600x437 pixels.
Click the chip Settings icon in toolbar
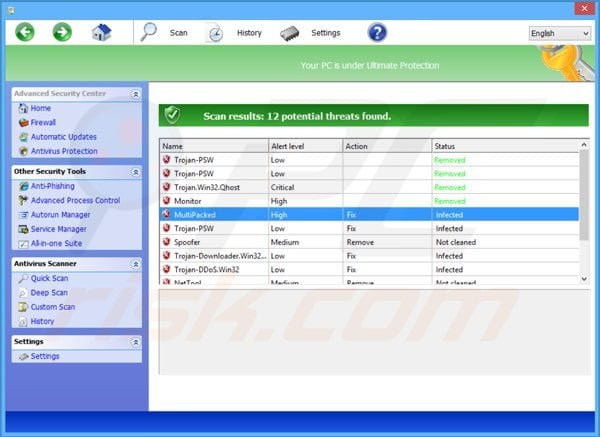[x=290, y=33]
